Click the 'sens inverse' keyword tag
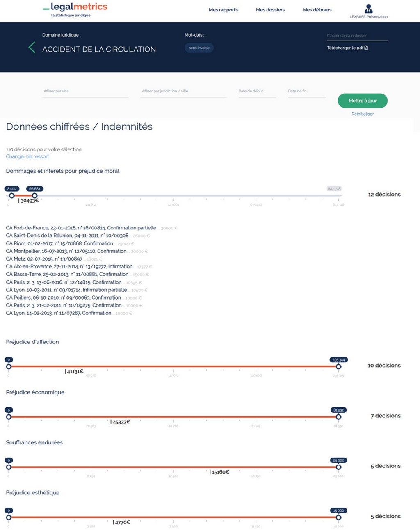This screenshot has width=420, height=531. tap(199, 48)
